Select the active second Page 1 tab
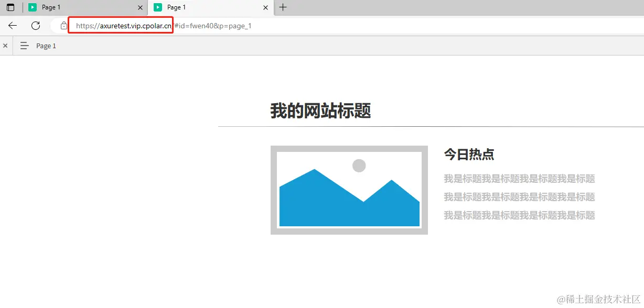Image resolution: width=644 pixels, height=308 pixels. click(211, 7)
